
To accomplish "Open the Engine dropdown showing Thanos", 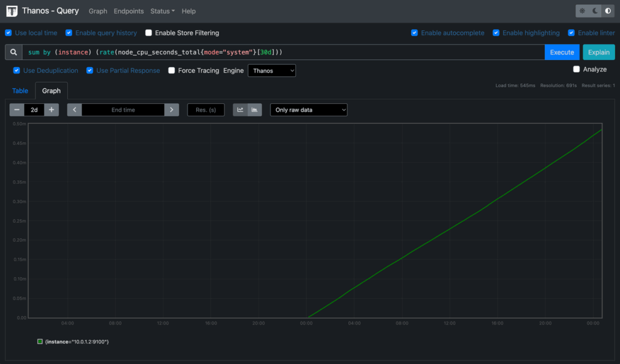I will (x=272, y=71).
